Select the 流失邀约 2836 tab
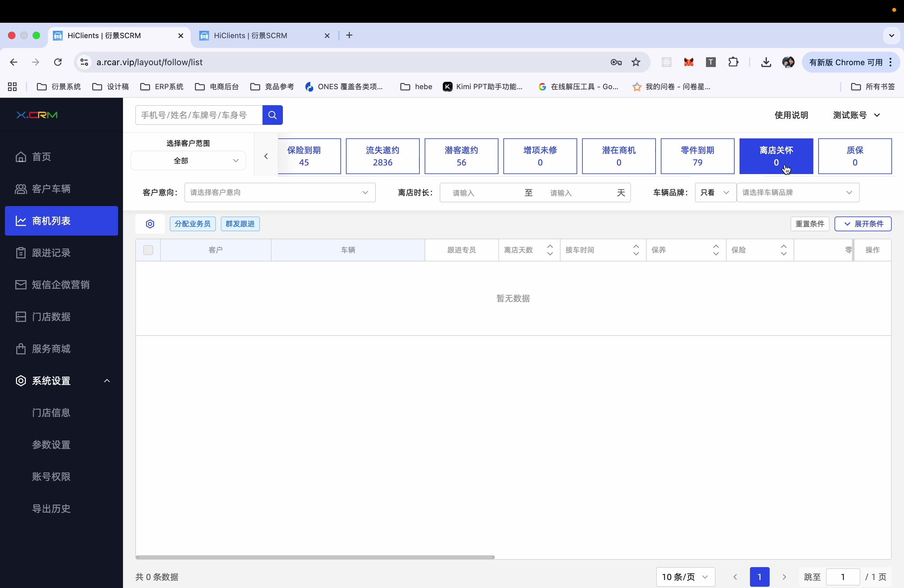904x588 pixels. pyautogui.click(x=383, y=156)
